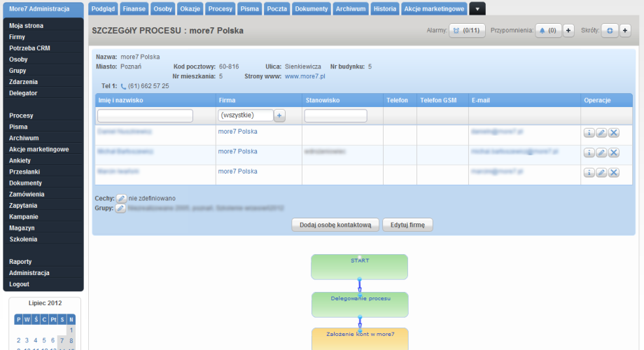Edit the first contact row

coord(601,133)
